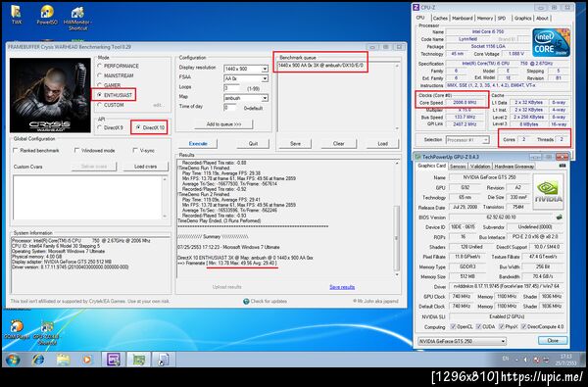Toggle the PhysX checkbox in GPU-Z
Image resolution: width=588 pixels, height=387 pixels.
[502, 326]
